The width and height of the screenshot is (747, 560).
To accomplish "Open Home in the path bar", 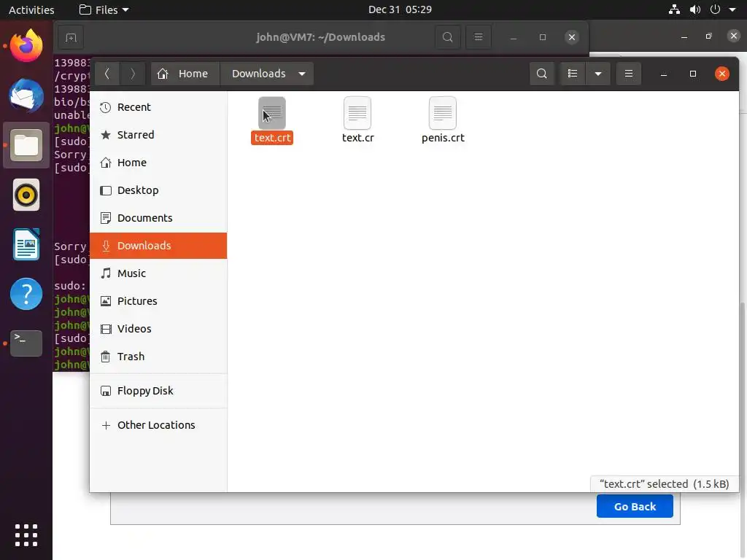I will [185, 74].
